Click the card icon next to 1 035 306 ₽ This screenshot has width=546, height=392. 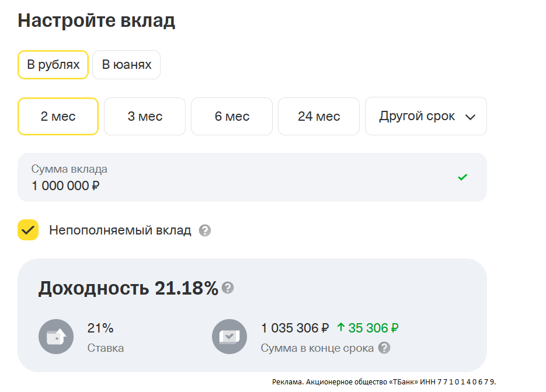tap(229, 336)
